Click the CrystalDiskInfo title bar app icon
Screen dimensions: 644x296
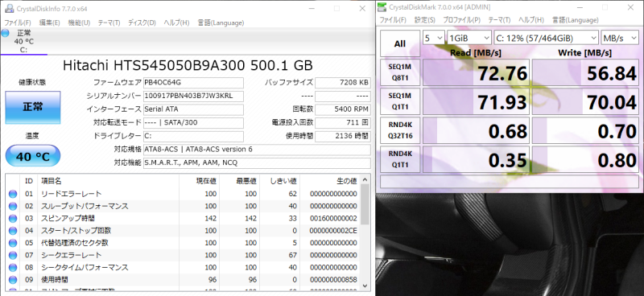tap(9, 8)
